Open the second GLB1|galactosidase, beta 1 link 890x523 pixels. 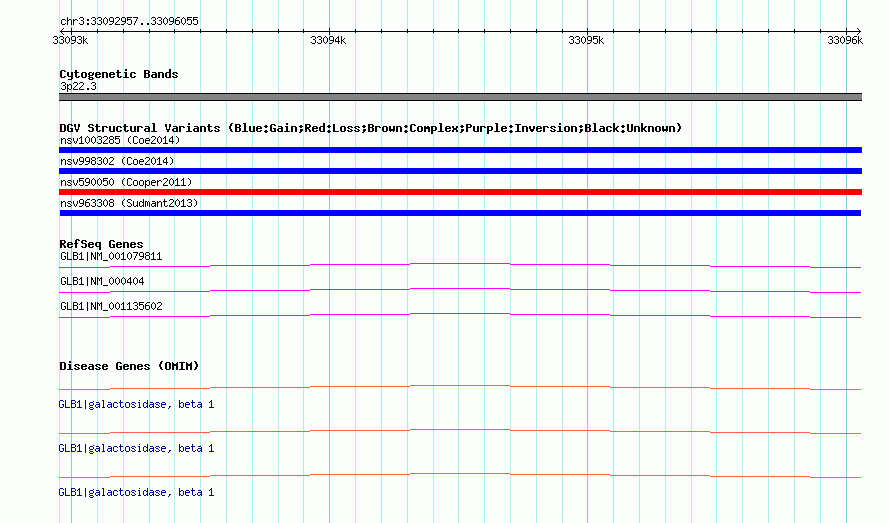click(x=136, y=449)
